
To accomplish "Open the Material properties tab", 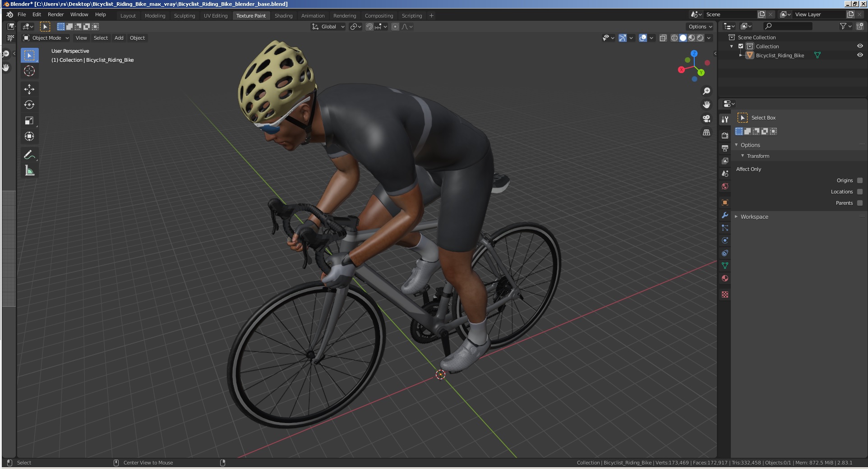I will [x=725, y=278].
